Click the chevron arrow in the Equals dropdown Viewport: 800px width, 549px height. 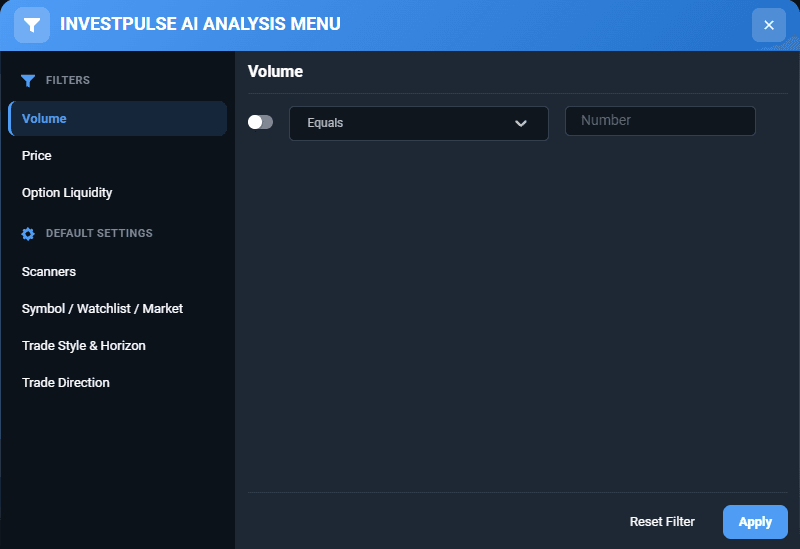coord(520,123)
